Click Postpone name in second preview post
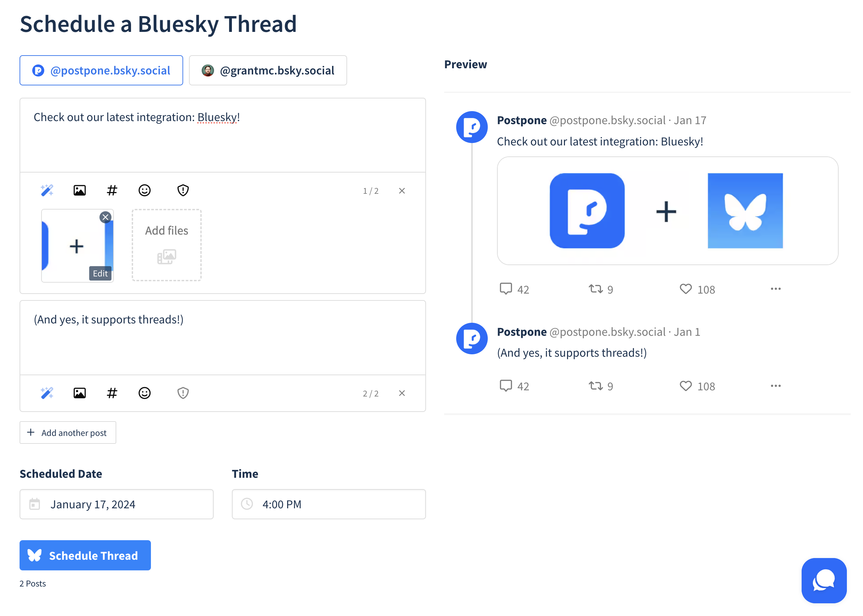Viewport: 863px width, 616px height. tap(522, 332)
